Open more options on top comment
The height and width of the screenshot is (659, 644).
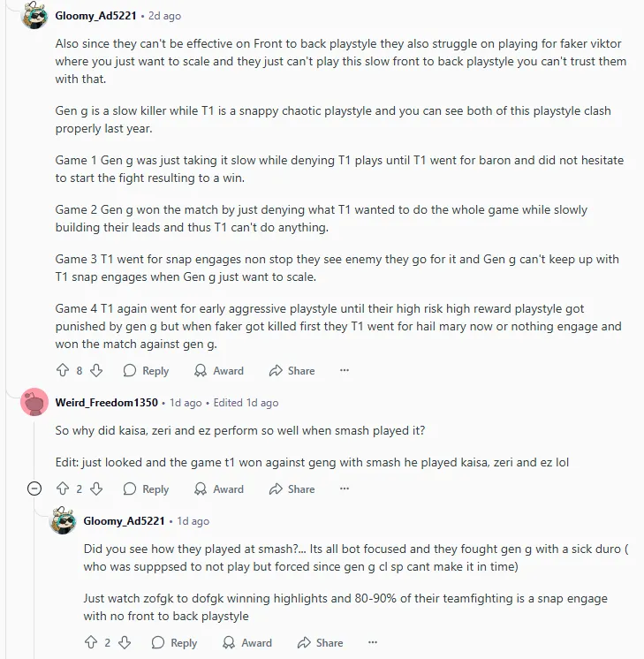coord(345,371)
